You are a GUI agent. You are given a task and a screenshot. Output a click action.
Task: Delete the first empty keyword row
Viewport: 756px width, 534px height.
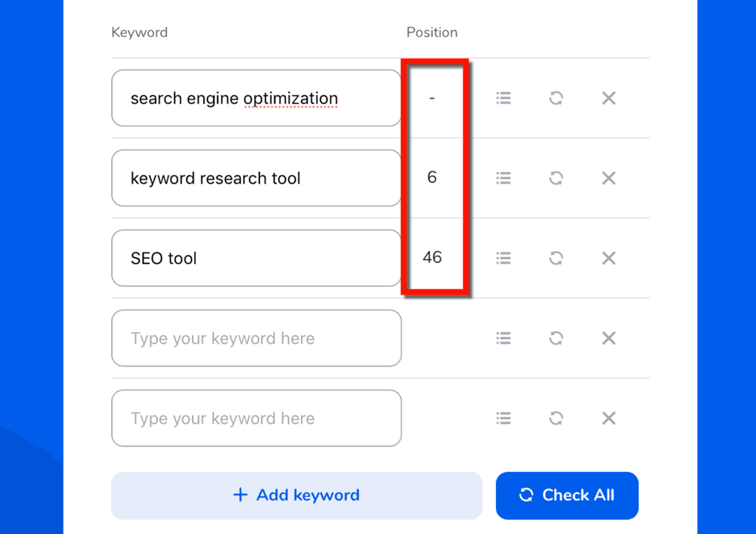[x=608, y=338]
